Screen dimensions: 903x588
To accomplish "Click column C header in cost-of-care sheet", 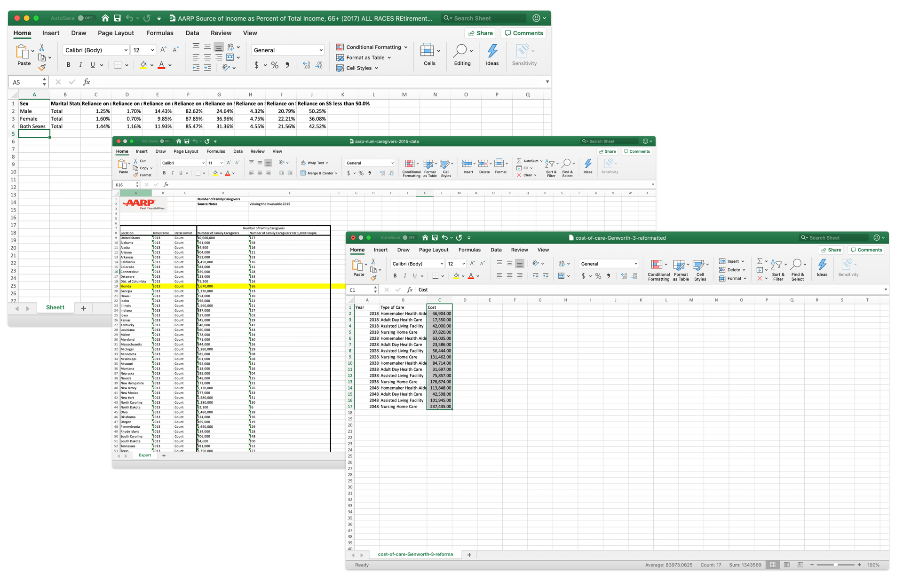I will coord(439,300).
